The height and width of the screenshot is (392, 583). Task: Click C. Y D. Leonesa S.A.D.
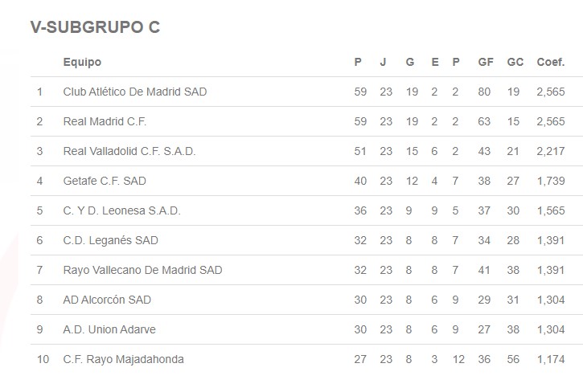pos(121,210)
